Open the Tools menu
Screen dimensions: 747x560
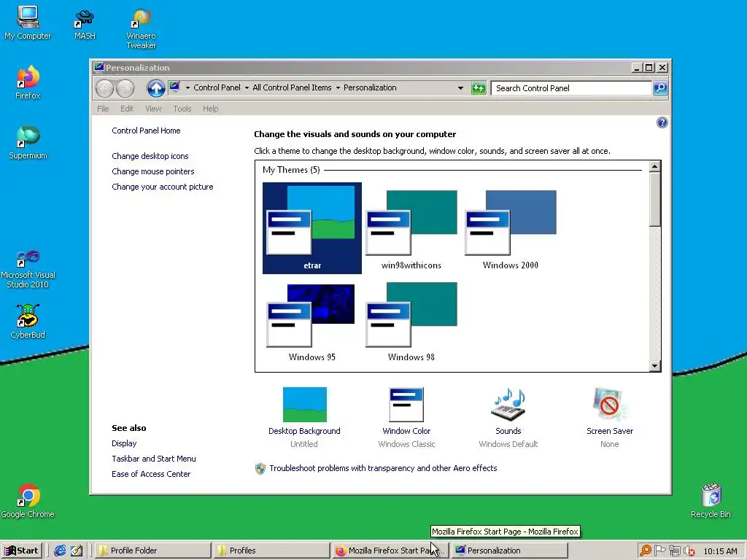click(182, 109)
